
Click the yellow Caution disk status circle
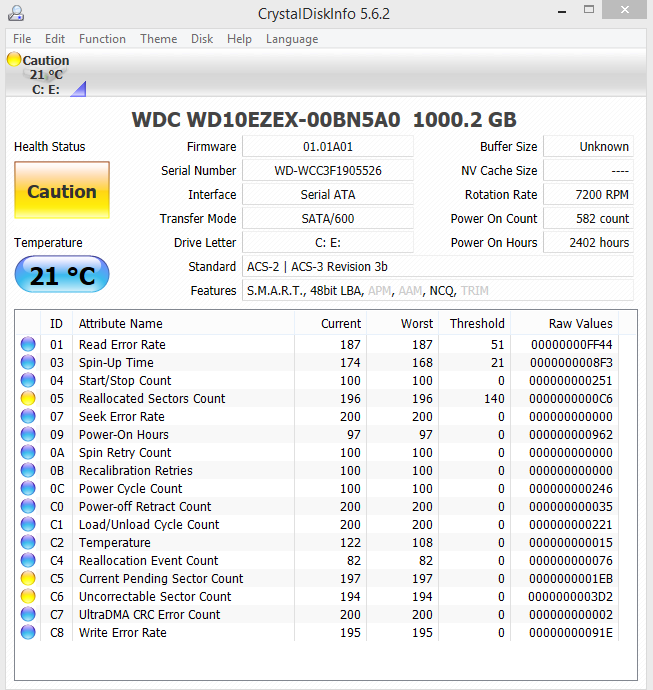tap(14, 59)
